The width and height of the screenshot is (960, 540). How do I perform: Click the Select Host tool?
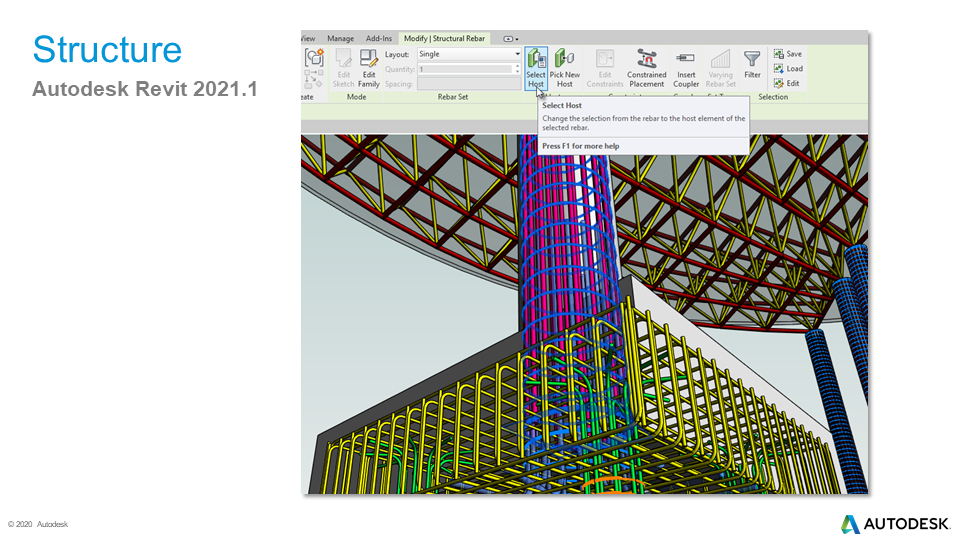(536, 68)
